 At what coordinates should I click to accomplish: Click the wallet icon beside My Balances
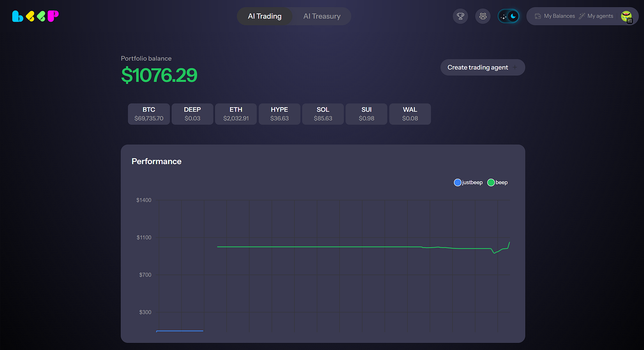[538, 16]
